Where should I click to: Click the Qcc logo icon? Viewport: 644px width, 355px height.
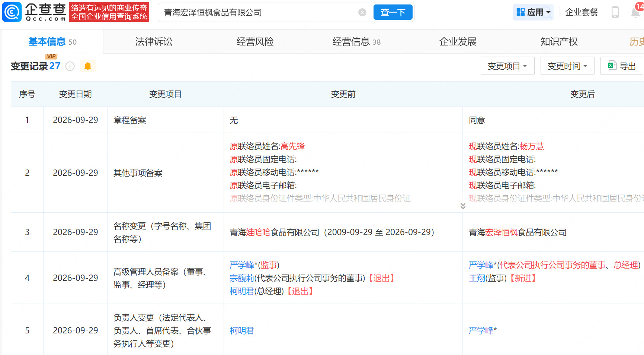pos(12,12)
